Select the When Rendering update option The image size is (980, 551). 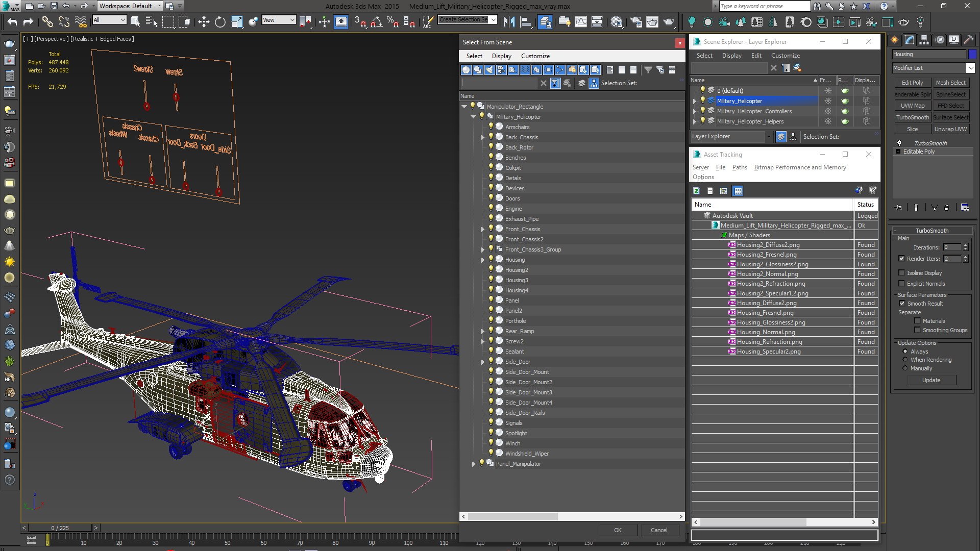(905, 360)
